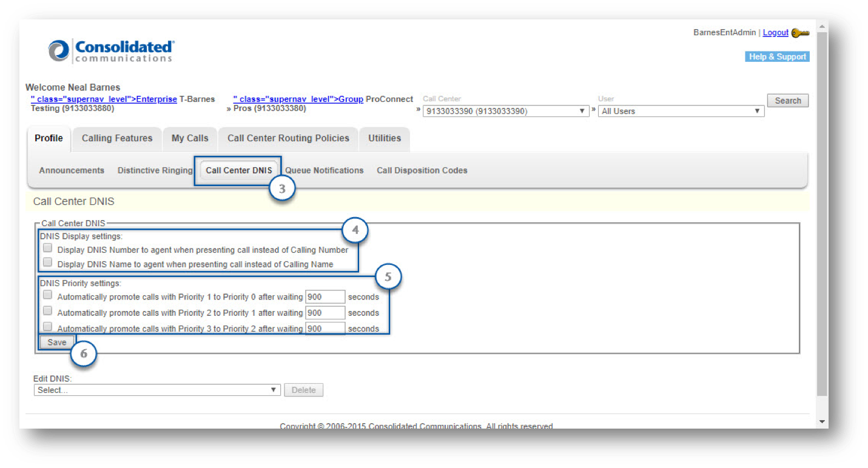This screenshot has width=868, height=468.
Task: Click the DNIS Priority settings label
Action: tap(81, 283)
